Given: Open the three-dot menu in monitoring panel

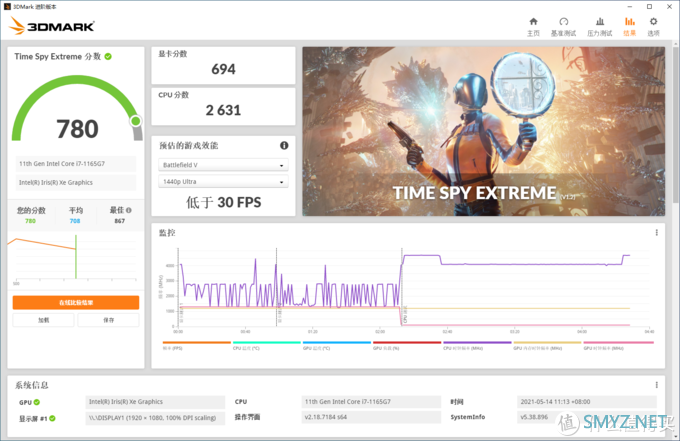Looking at the screenshot, I should tap(657, 233).
